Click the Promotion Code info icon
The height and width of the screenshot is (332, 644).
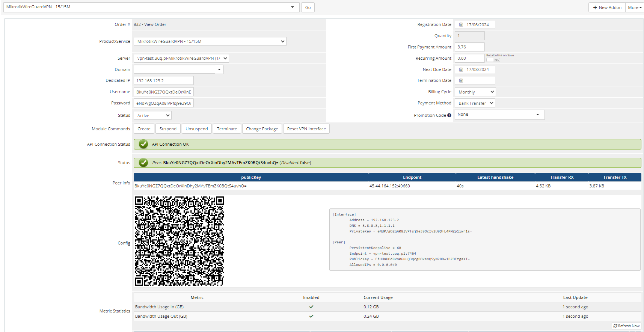pyautogui.click(x=449, y=115)
